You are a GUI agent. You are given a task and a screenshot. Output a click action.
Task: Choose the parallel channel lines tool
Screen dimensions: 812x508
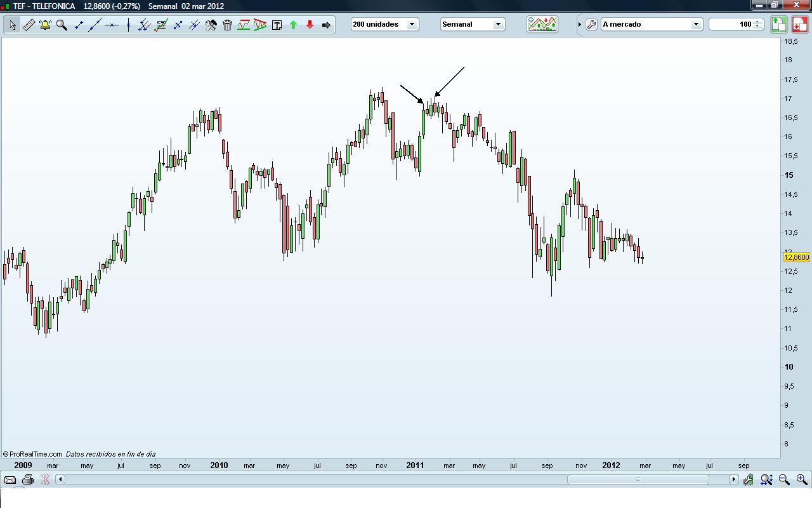pyautogui.click(x=145, y=25)
